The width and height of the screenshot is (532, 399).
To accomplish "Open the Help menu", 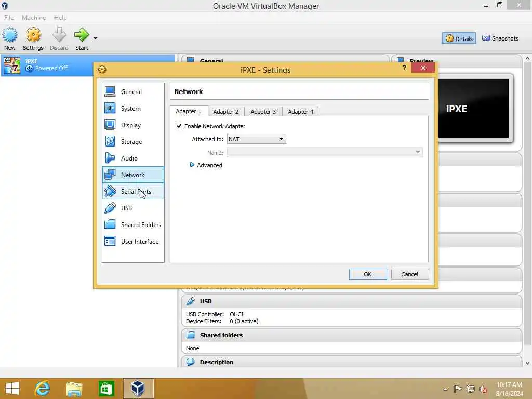I will pyautogui.click(x=60, y=17).
